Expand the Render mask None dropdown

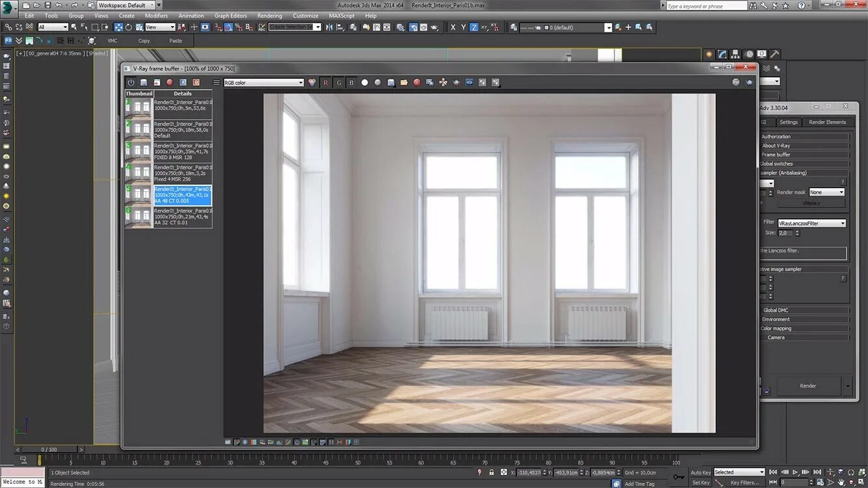tap(826, 192)
